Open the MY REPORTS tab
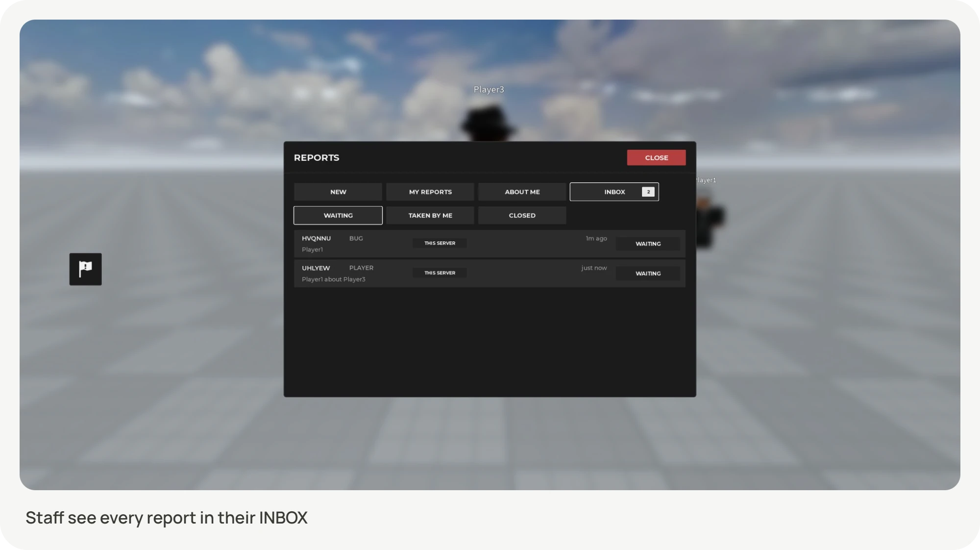Viewport: 980px width, 550px height. tap(430, 192)
